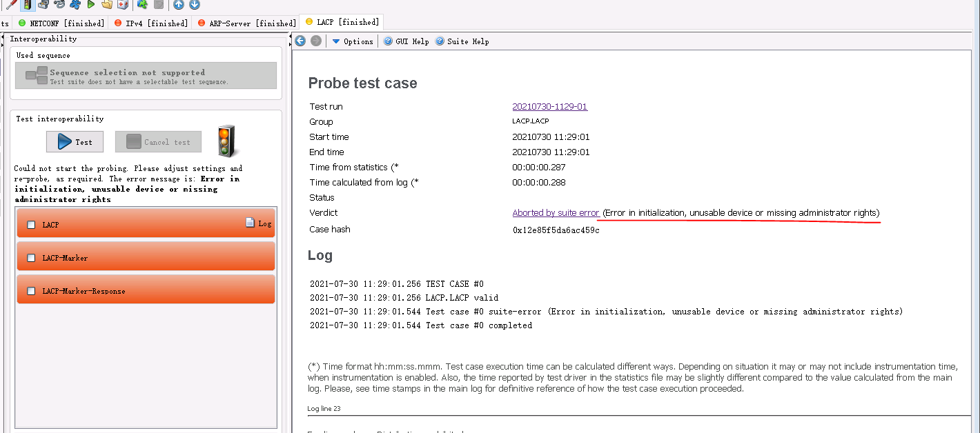Click the blue down arrow toolbar icon
Screen dimensions: 980x433
tap(195, 5)
